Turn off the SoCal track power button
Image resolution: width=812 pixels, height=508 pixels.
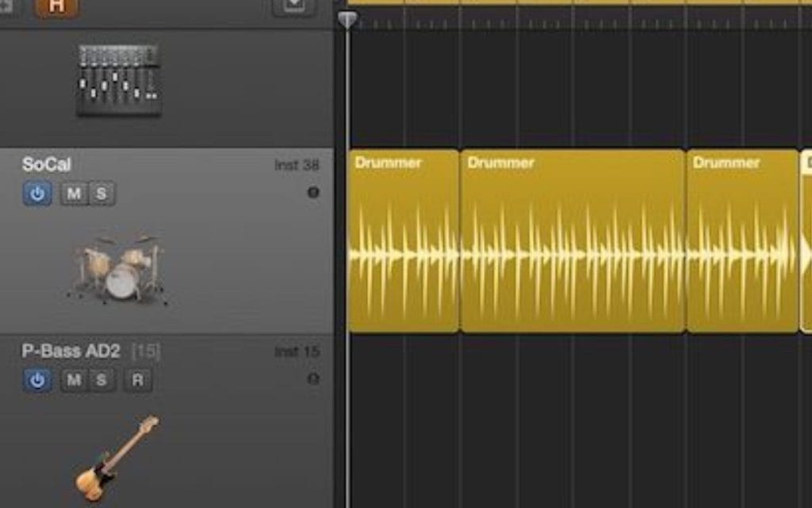[37, 193]
